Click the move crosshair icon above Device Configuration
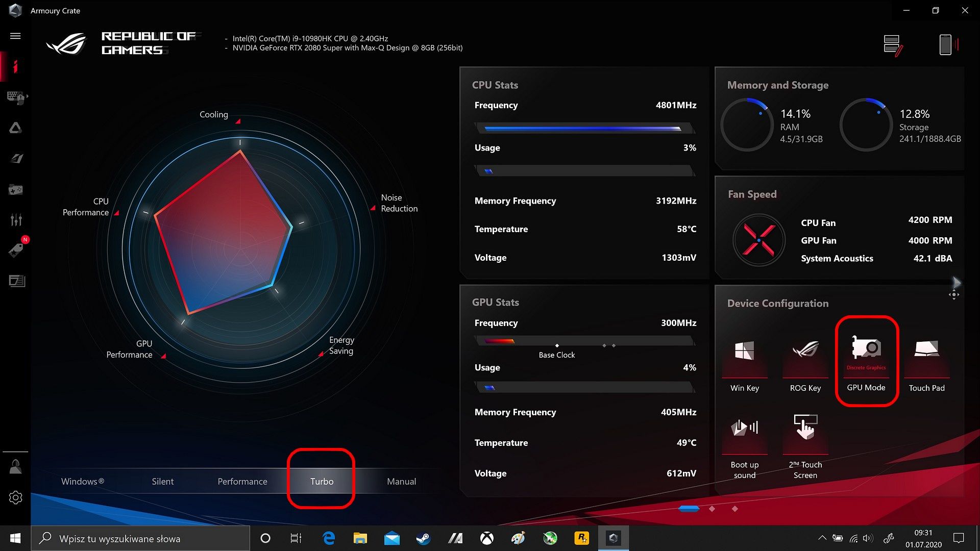 [x=954, y=295]
